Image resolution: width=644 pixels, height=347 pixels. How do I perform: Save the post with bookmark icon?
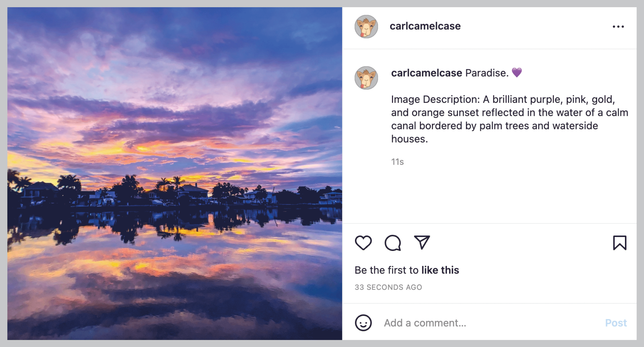pos(619,243)
